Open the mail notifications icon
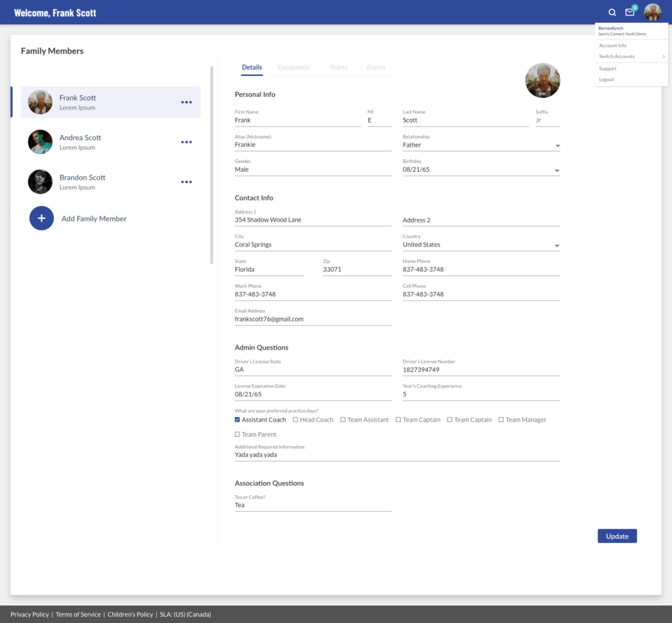The image size is (672, 623). coord(630,12)
